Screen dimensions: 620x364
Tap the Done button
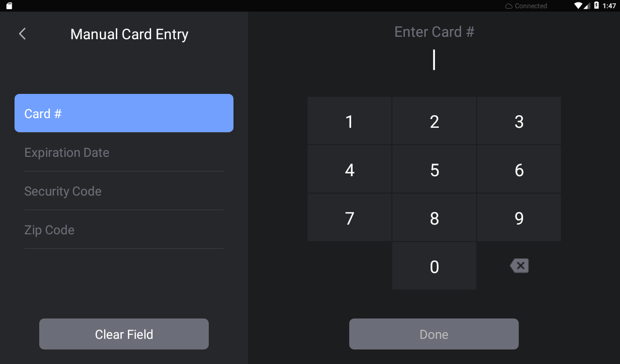434,334
